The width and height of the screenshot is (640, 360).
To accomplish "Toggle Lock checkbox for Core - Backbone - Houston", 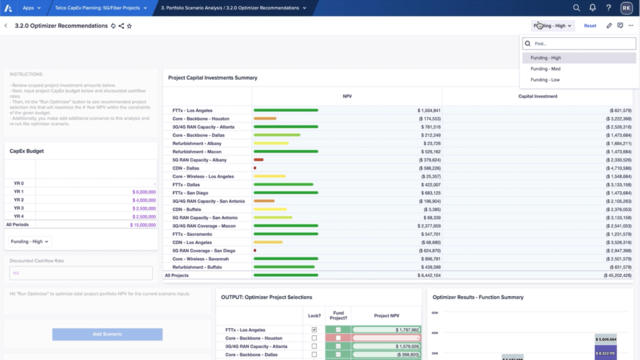I will 314,338.
